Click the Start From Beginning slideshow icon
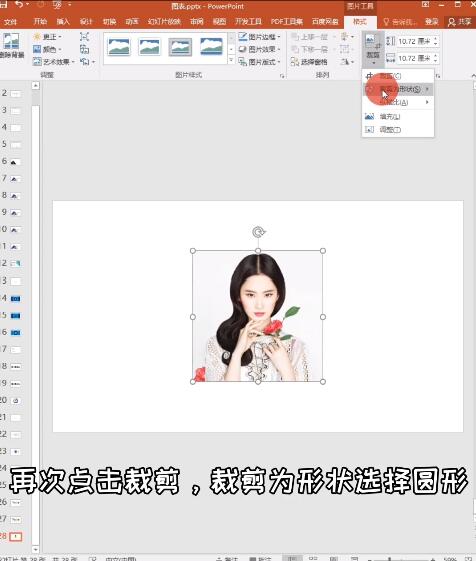This screenshot has height=561, width=476. tap(57, 5)
